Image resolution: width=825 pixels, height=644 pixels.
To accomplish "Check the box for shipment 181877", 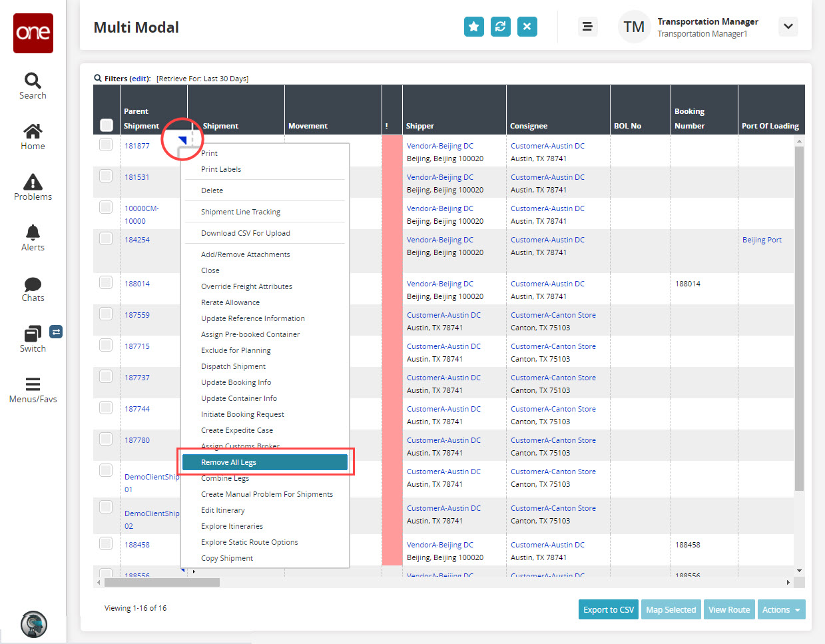I will [x=106, y=145].
